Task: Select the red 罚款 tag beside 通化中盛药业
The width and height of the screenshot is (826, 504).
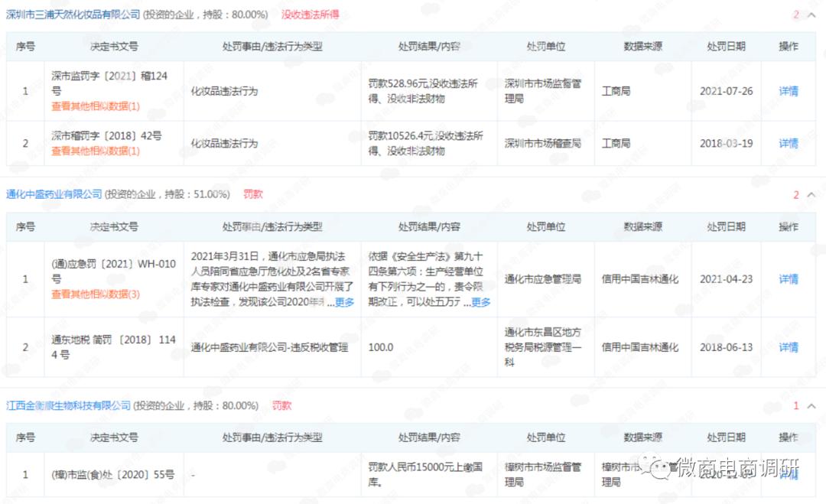Action: 252,193
